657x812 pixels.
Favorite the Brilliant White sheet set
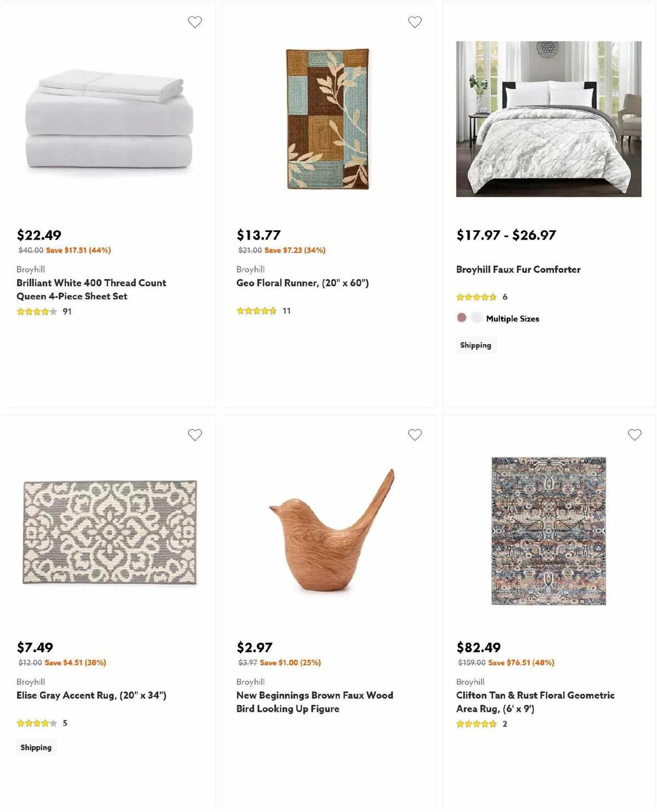point(195,21)
